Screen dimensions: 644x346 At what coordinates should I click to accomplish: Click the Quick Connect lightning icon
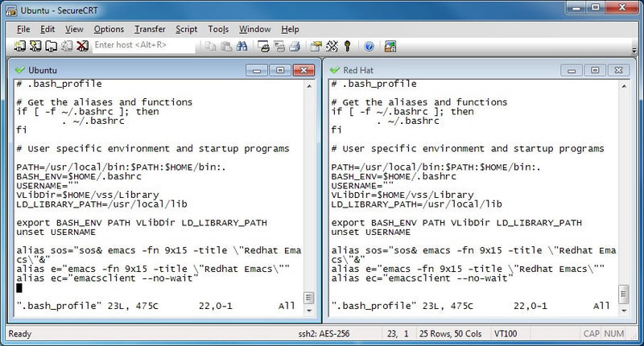point(35,46)
